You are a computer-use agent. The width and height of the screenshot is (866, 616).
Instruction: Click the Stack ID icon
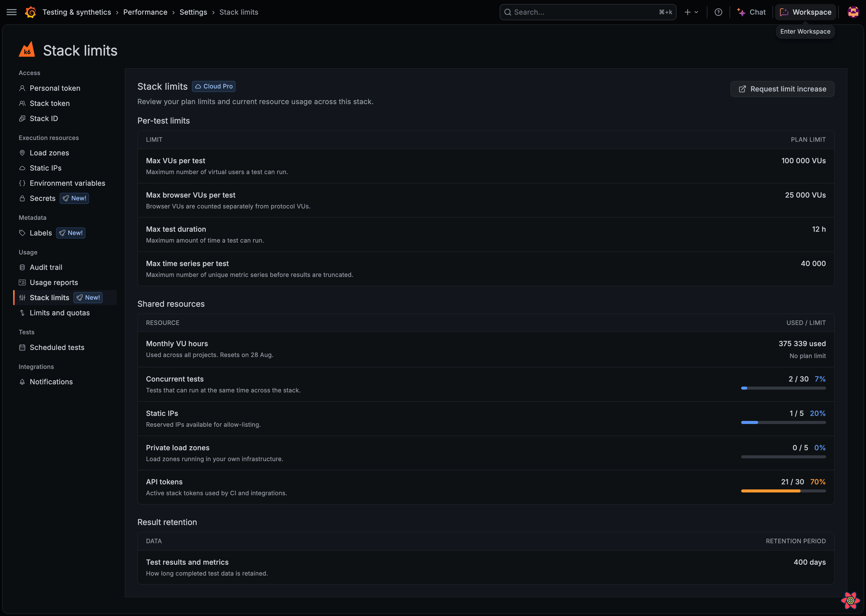pyautogui.click(x=22, y=119)
